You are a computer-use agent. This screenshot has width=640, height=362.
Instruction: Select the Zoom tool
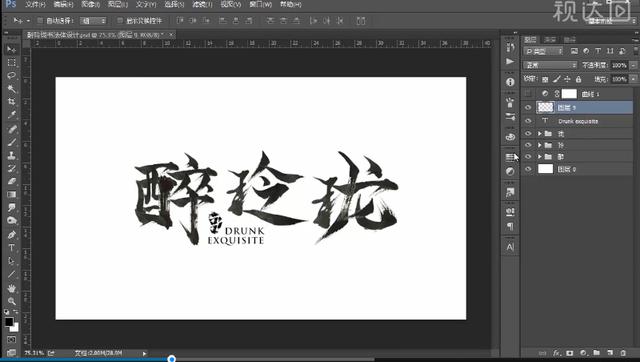point(11,301)
